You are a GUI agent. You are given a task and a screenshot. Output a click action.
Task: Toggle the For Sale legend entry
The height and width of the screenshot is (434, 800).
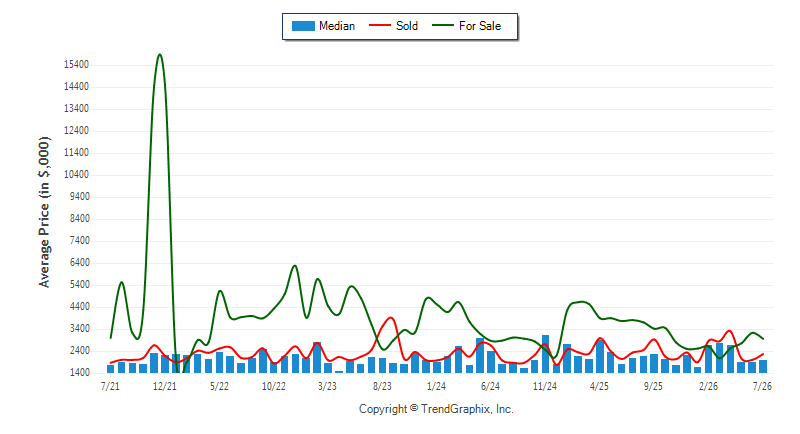tap(466, 26)
